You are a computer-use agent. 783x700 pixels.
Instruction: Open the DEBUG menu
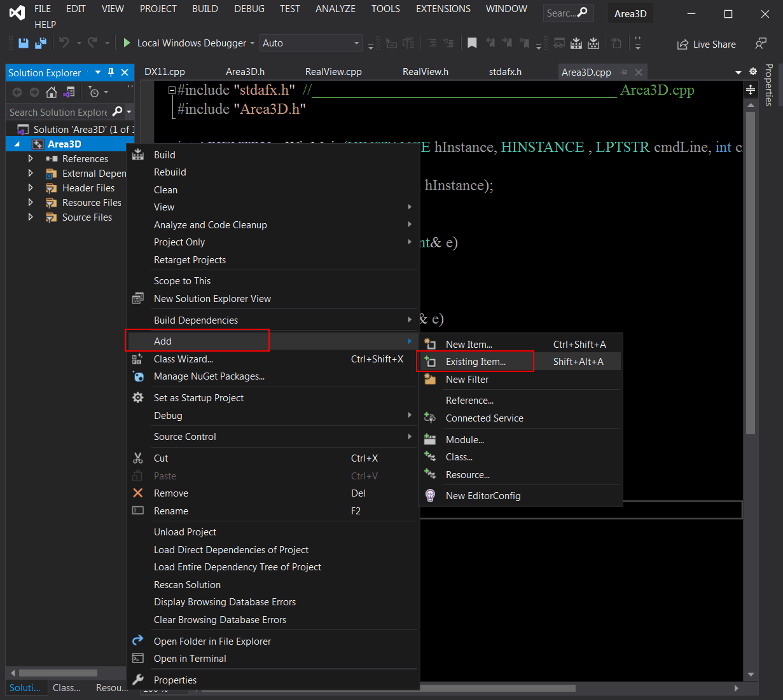[x=249, y=9]
